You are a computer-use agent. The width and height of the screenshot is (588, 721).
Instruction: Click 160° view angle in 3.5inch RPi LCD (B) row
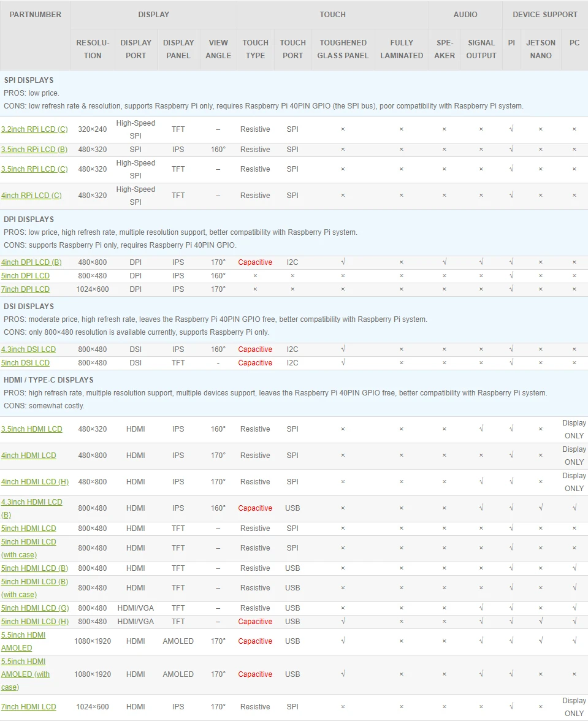coord(218,150)
